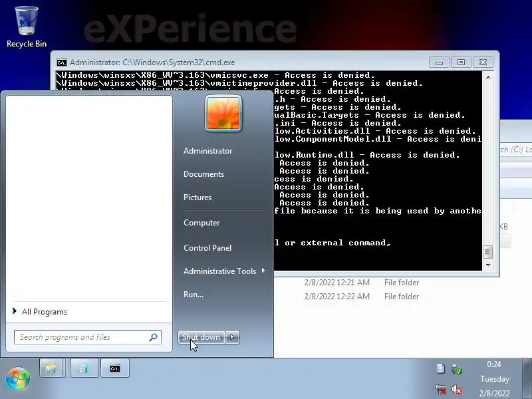Click the cmd scrollbar thumb

488,252
